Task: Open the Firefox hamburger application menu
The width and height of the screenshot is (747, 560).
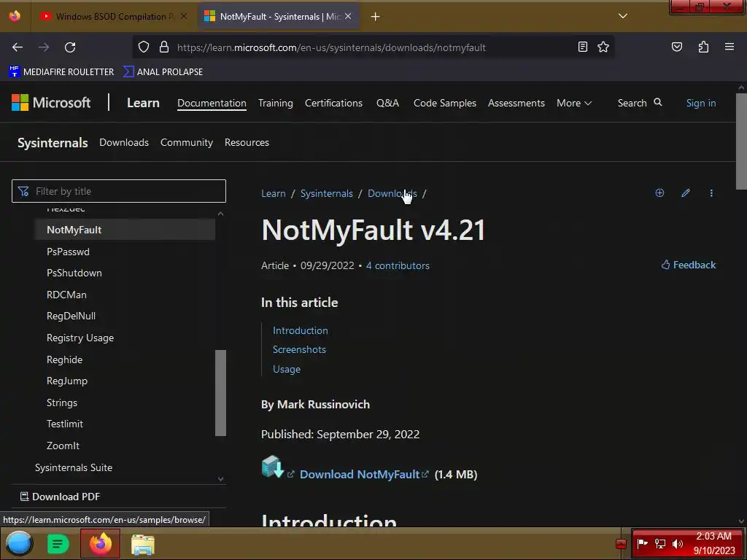Action: pos(729,47)
